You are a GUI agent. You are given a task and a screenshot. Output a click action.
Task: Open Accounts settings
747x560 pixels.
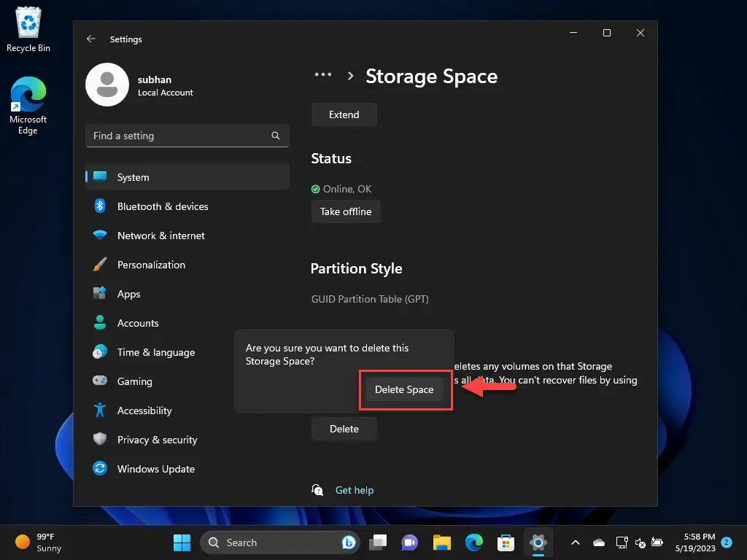point(187,323)
